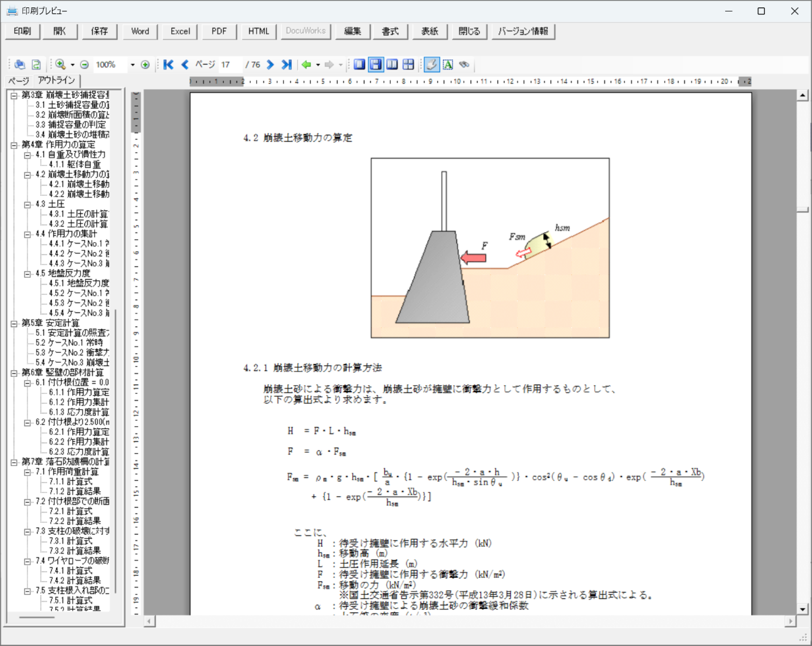Click heading 4.2.1 崩壊土移動力の計算方法
This screenshot has height=646, width=812.
(313, 368)
